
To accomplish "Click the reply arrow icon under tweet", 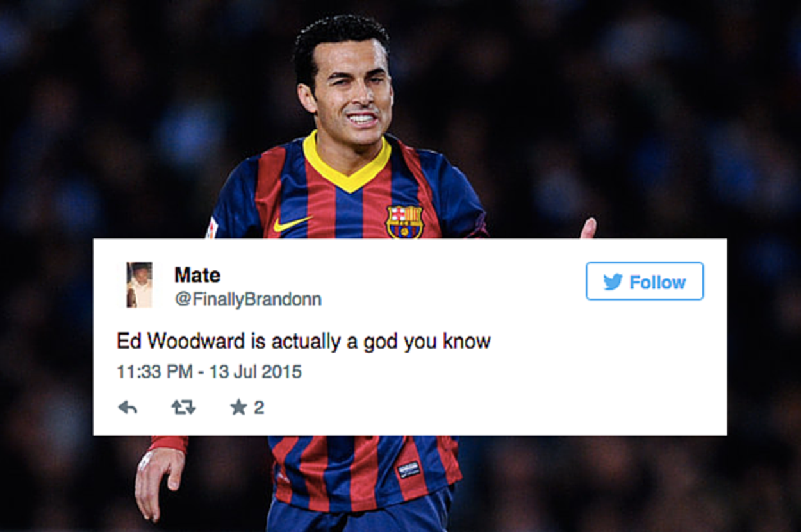I will [x=128, y=408].
